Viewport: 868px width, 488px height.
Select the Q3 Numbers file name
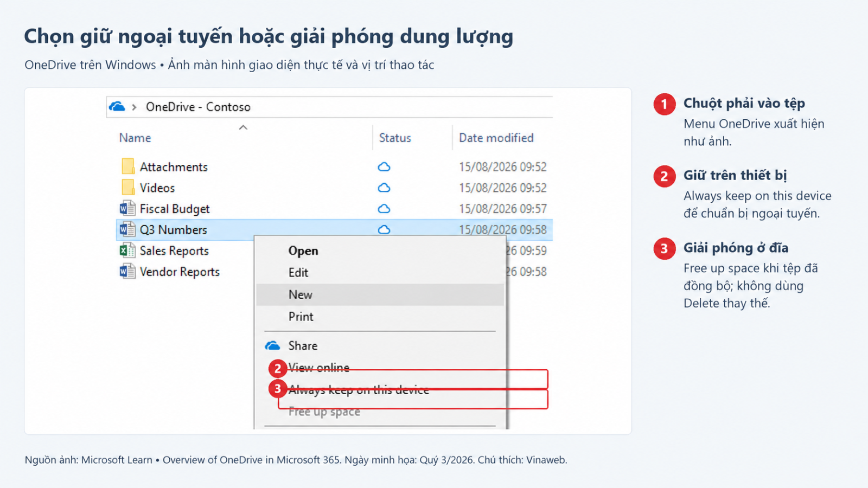(x=174, y=230)
